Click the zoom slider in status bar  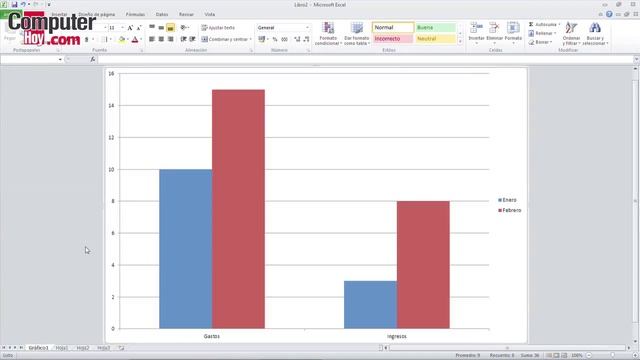[x=612, y=356]
